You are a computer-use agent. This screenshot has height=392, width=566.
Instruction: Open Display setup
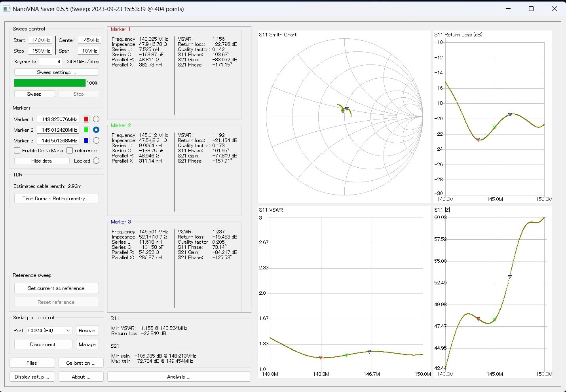click(x=32, y=377)
